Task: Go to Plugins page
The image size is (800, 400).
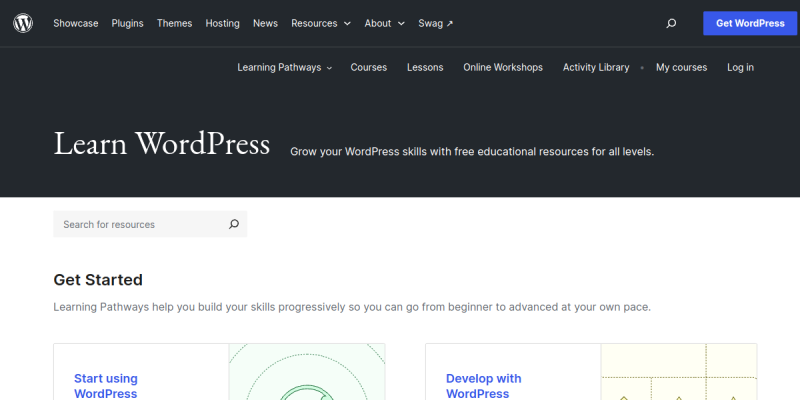Action: 128,23
